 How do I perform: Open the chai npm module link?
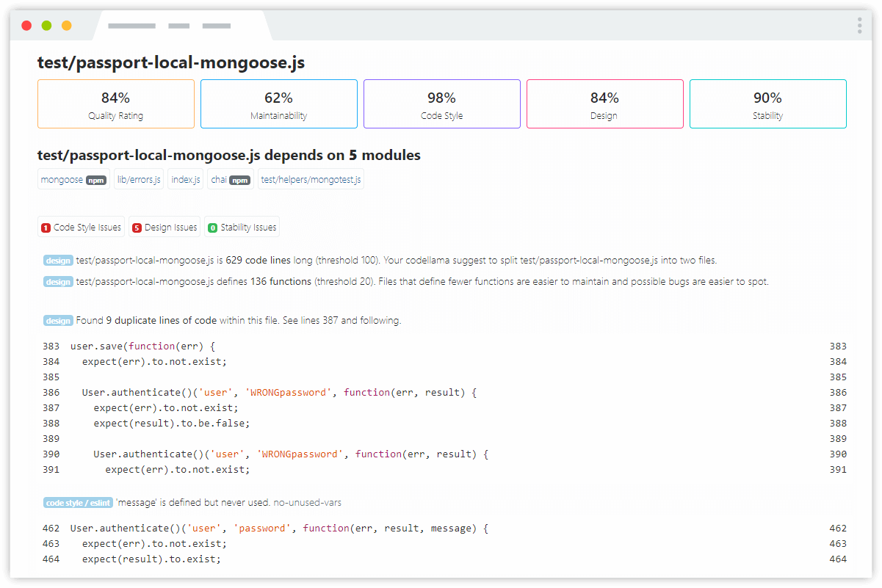click(231, 179)
